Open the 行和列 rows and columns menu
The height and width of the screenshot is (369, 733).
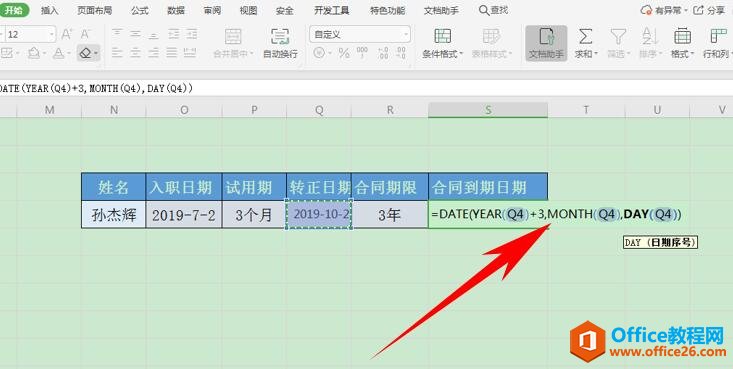717,43
